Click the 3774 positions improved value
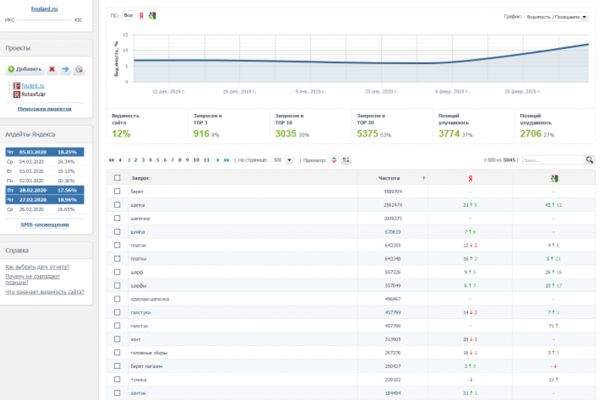Screen dimensions: 600x400 click(x=449, y=134)
